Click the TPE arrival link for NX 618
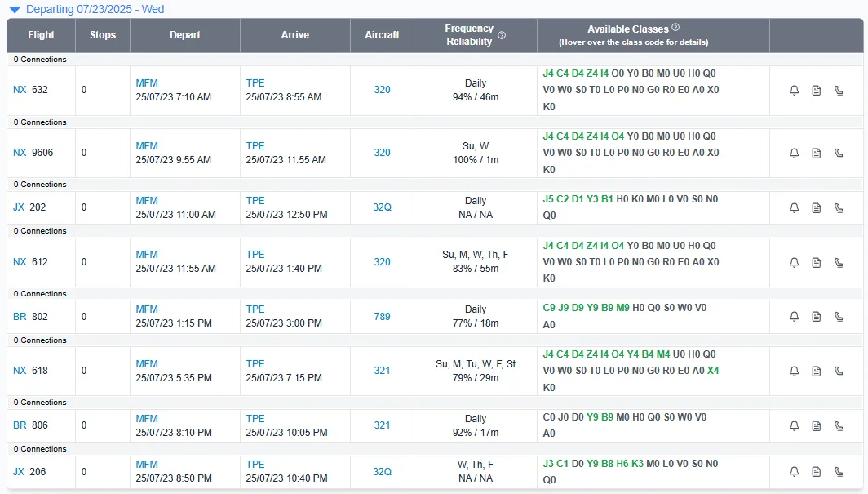The image size is (868, 494). pyautogui.click(x=255, y=364)
